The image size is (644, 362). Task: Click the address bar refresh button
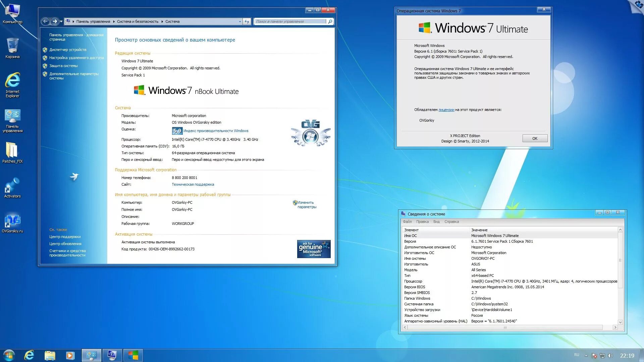click(x=247, y=21)
